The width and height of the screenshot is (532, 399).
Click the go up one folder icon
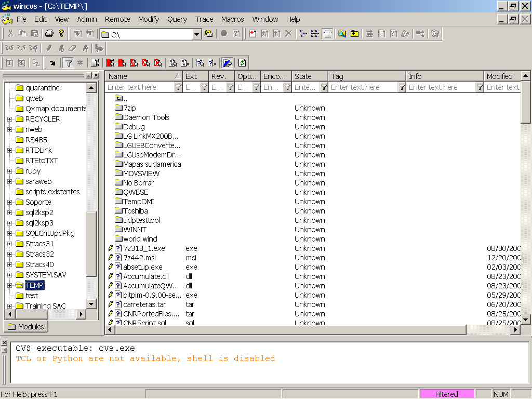(x=354, y=33)
